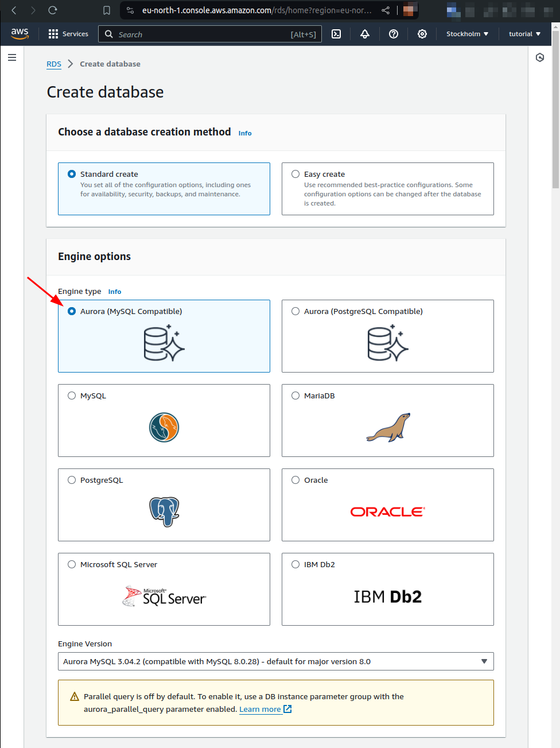Open the Stockholm region selector
Image resolution: width=560 pixels, height=748 pixels.
[x=468, y=34]
